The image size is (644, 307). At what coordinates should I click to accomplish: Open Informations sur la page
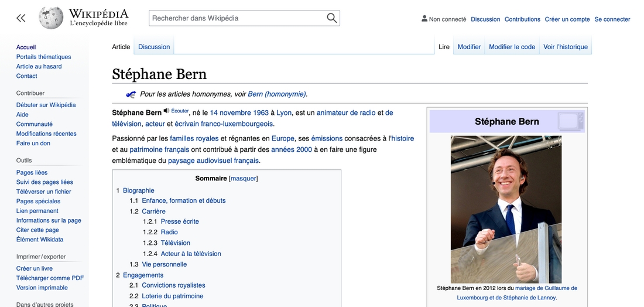(49, 220)
